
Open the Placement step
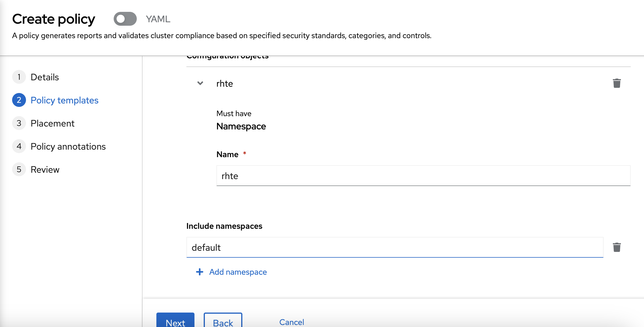pyautogui.click(x=53, y=123)
